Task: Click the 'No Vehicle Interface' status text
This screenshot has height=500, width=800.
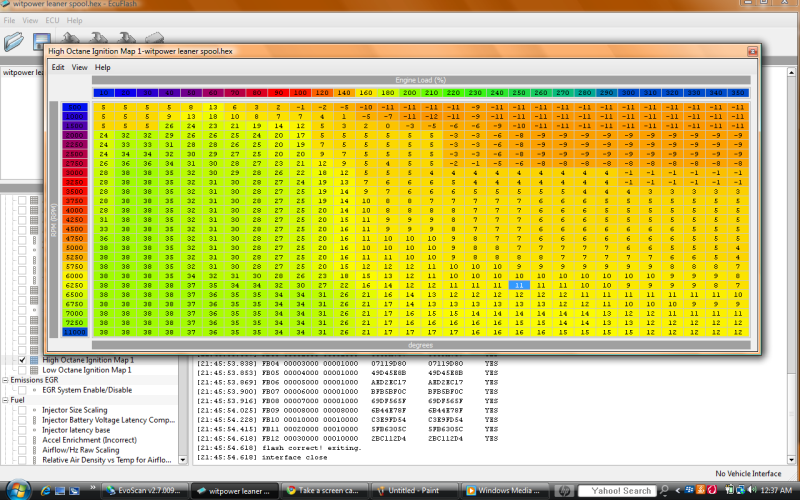Action: coord(748,473)
